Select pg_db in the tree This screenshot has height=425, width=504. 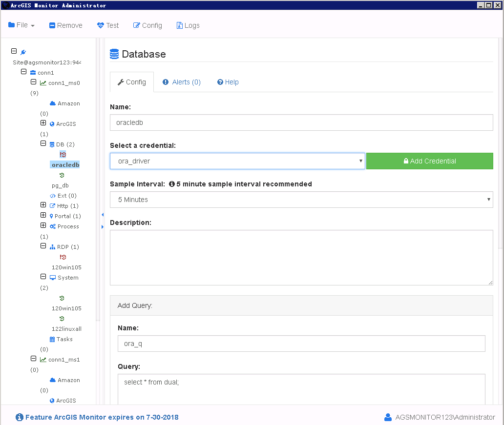pos(60,185)
